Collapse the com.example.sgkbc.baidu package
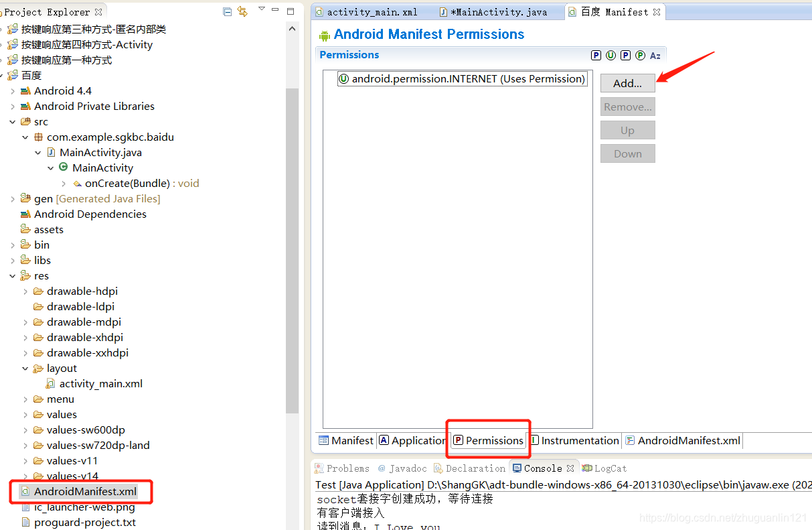The image size is (812, 530). click(25, 137)
